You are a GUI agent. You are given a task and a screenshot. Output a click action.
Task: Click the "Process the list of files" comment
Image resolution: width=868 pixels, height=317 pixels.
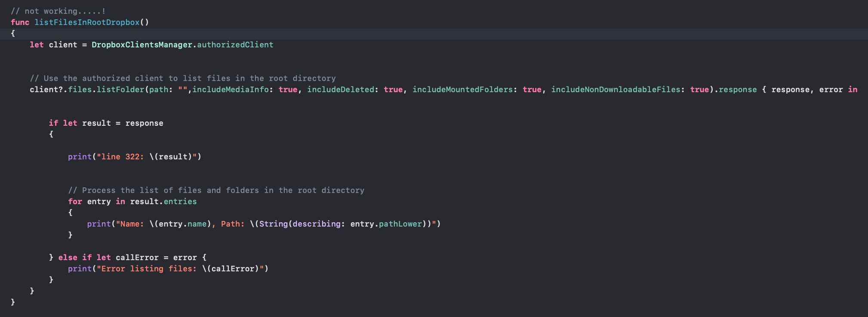(x=216, y=190)
